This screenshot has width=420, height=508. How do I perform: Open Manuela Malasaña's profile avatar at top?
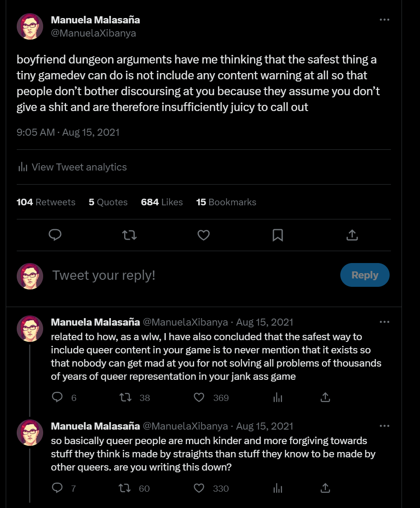coord(30,26)
